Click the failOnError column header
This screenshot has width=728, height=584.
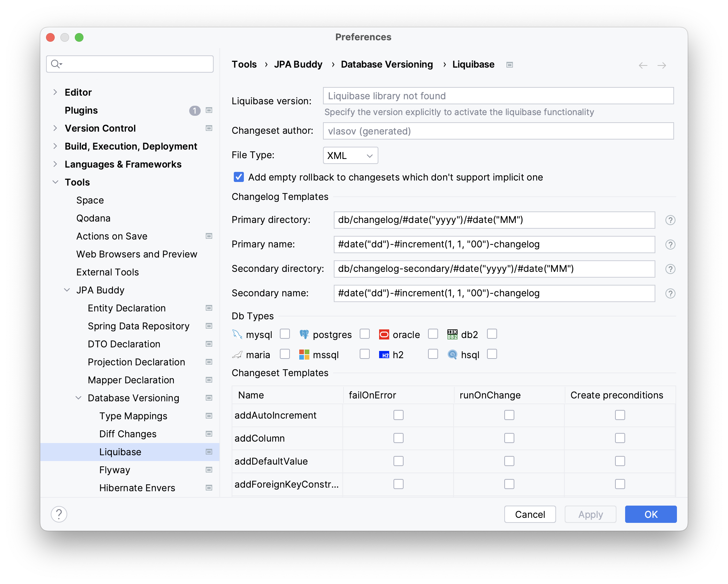398,395
